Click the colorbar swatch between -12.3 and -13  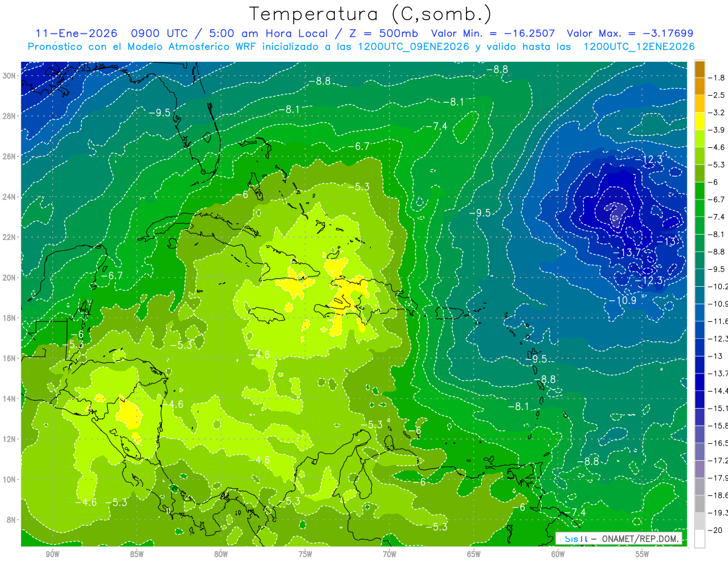(699, 347)
